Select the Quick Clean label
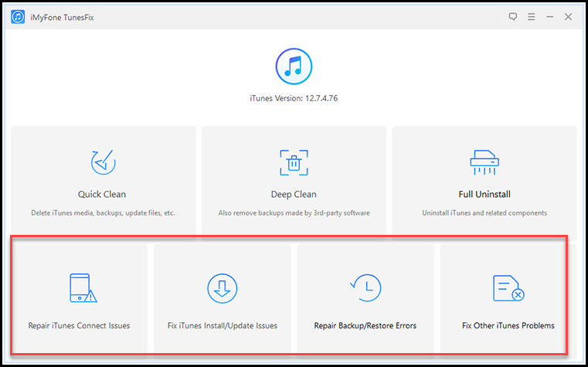Screen dimensions: 588x367 coord(102,194)
